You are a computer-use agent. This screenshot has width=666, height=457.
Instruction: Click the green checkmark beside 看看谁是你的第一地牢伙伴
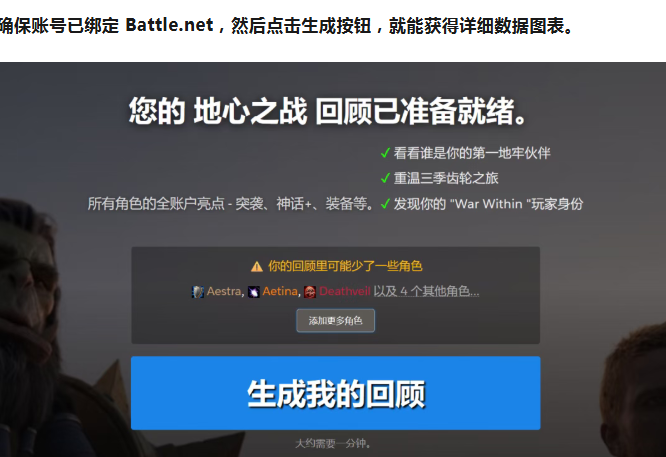coord(385,153)
